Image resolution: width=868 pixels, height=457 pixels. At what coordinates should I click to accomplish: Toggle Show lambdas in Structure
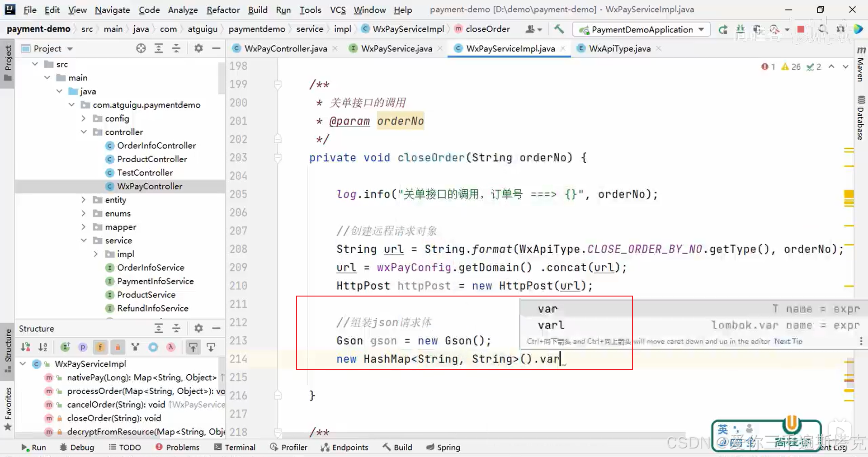(170, 347)
